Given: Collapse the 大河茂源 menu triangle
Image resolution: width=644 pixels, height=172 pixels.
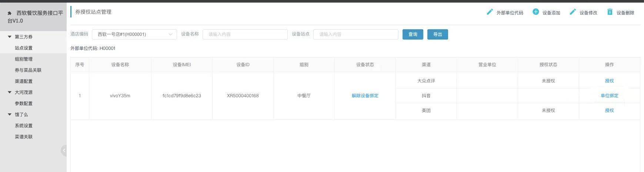Looking at the screenshot, I should pos(10,92).
